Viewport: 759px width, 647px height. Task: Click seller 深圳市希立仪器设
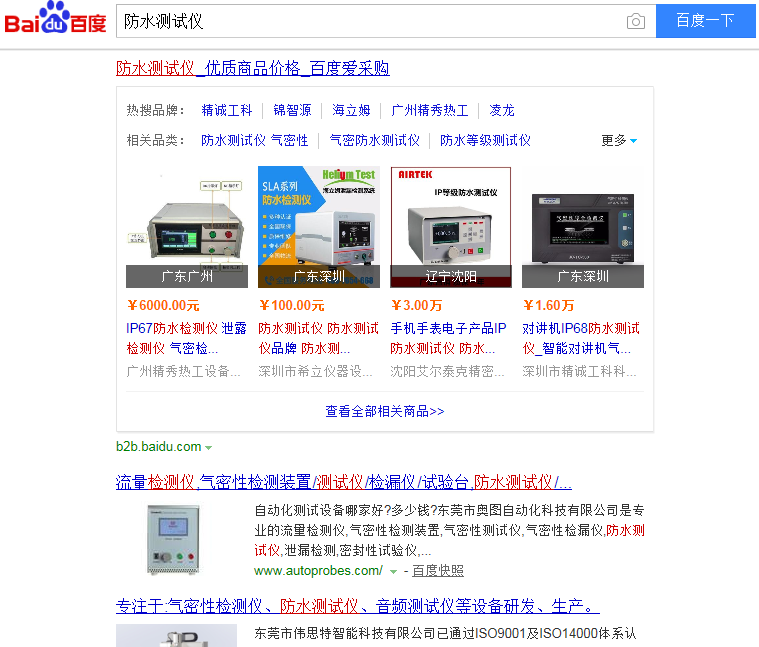(x=316, y=371)
